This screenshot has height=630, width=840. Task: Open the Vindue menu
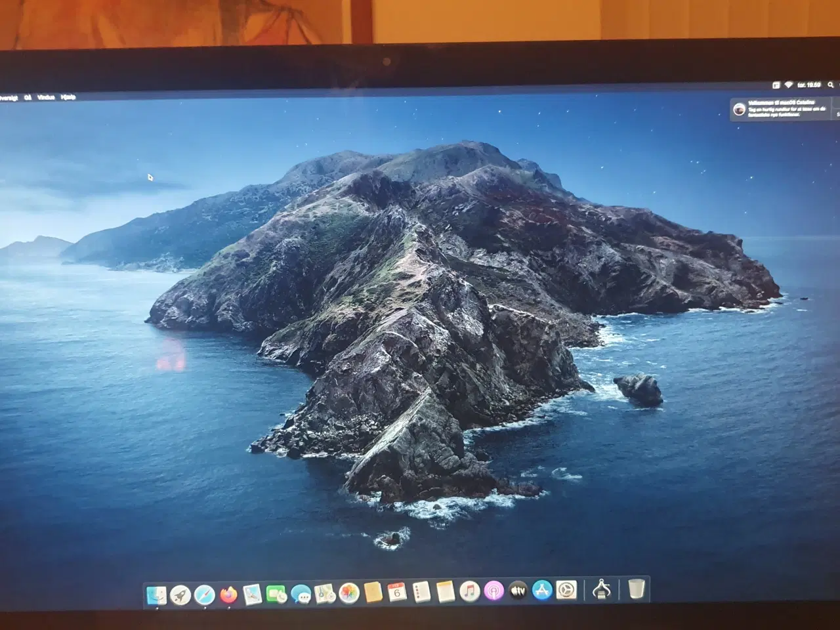pyautogui.click(x=46, y=96)
